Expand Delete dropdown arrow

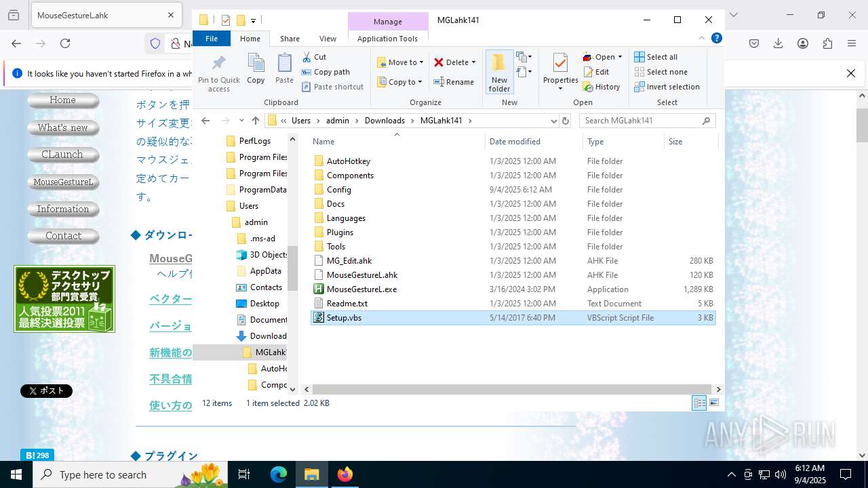473,62
